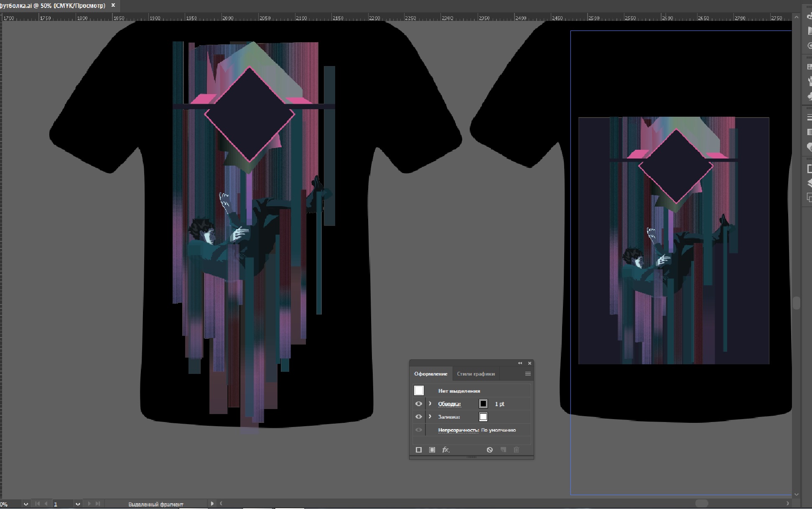Click the Непрозрачность opacity link
This screenshot has width=812, height=509.
click(x=458, y=430)
